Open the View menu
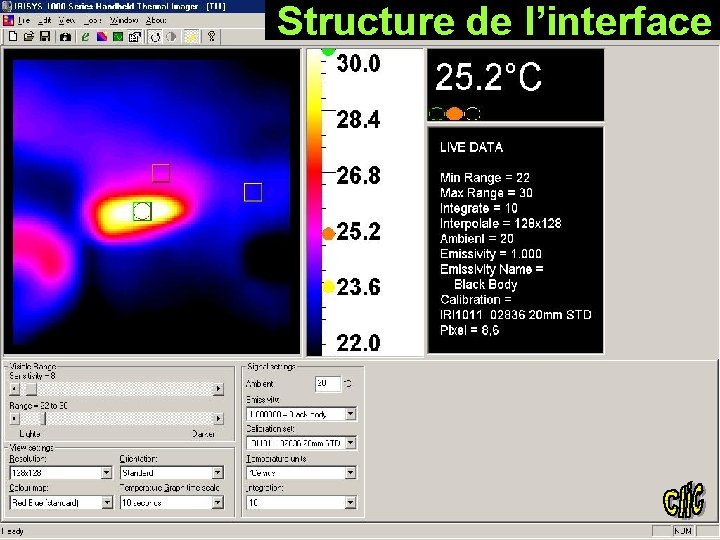 [67, 21]
